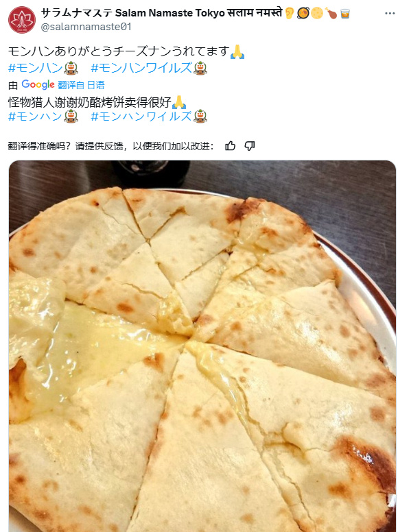This screenshot has width=398, height=532.
Task: Click the original Japanese tweet text
Action: 119,52
